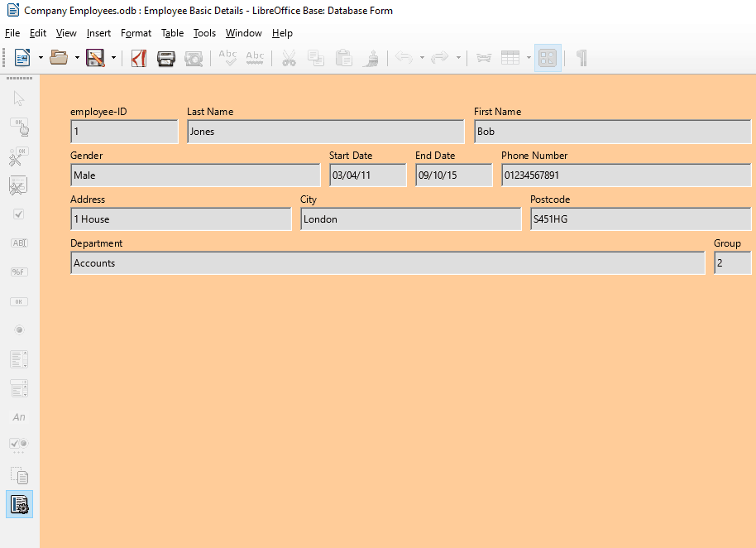Screen dimensions: 756x548
Task: Click the Last Name field showing Jones
Action: coord(325,132)
